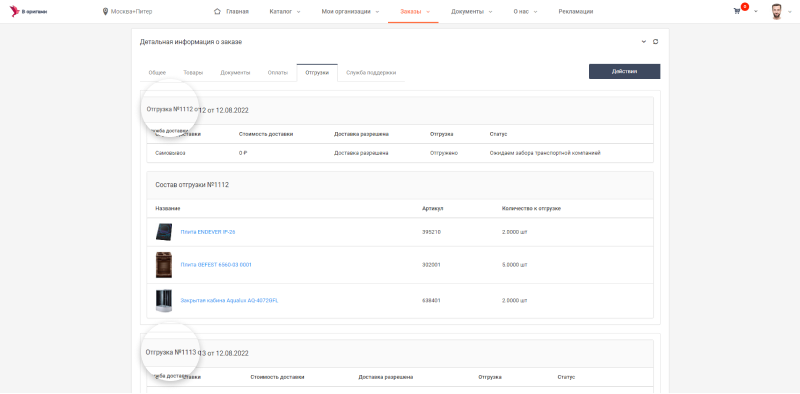The image size is (800, 394).
Task: Click article number 395210
Action: click(x=432, y=232)
